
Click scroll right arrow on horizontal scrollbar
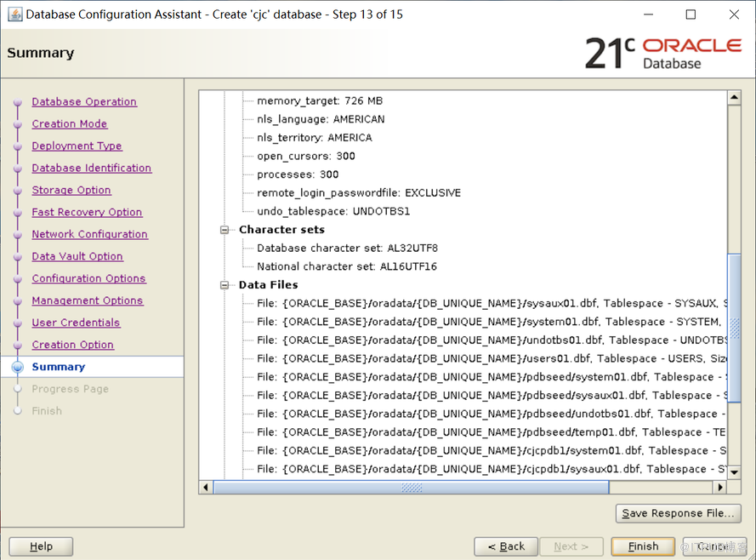[x=720, y=488]
